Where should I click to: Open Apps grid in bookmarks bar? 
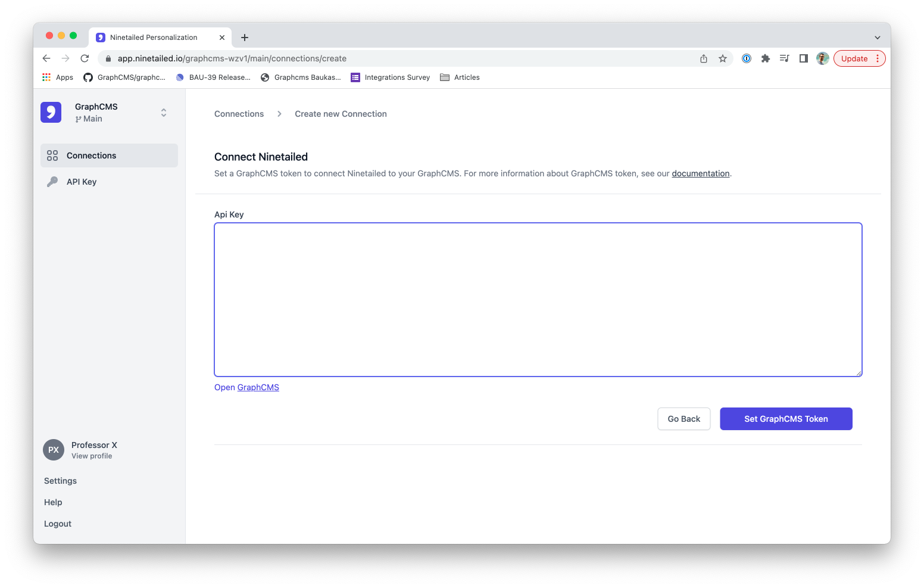[x=58, y=77]
